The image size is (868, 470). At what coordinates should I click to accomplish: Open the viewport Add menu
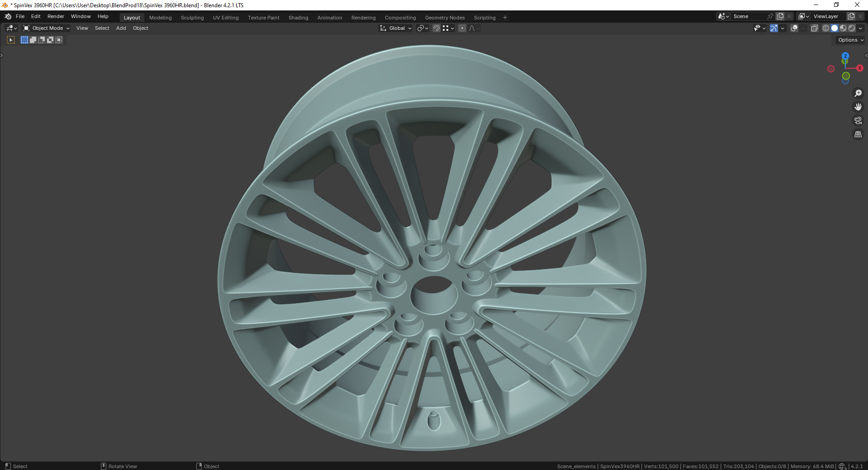121,28
